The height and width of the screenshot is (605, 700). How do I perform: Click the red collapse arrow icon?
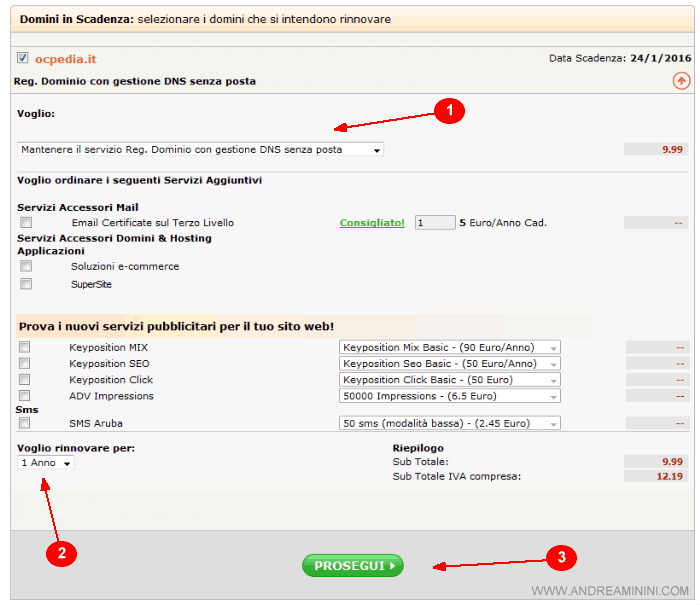coord(682,81)
